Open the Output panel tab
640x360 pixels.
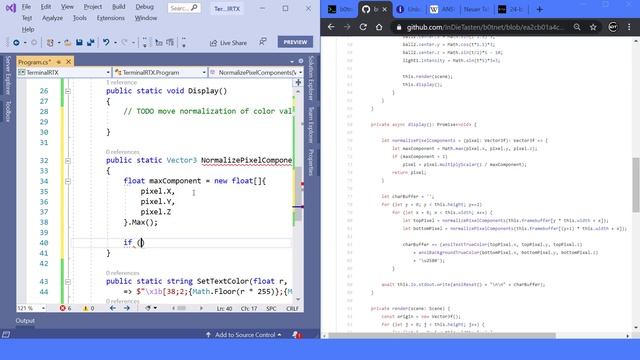25,320
